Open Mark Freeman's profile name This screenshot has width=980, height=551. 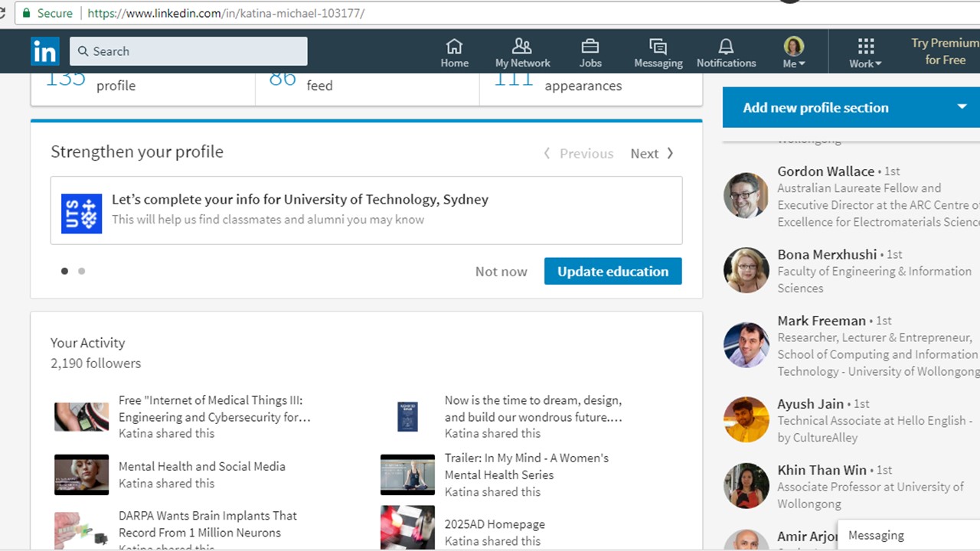pos(822,321)
